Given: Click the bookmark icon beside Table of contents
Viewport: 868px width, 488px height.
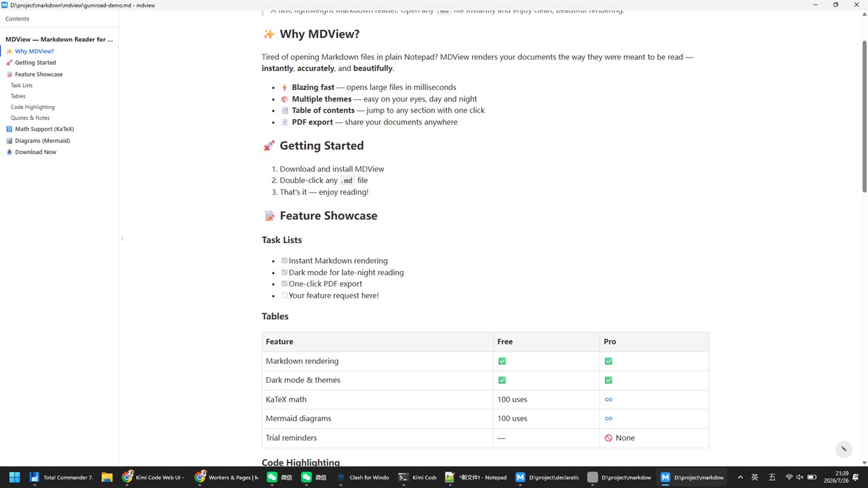Looking at the screenshot, I should [284, 110].
